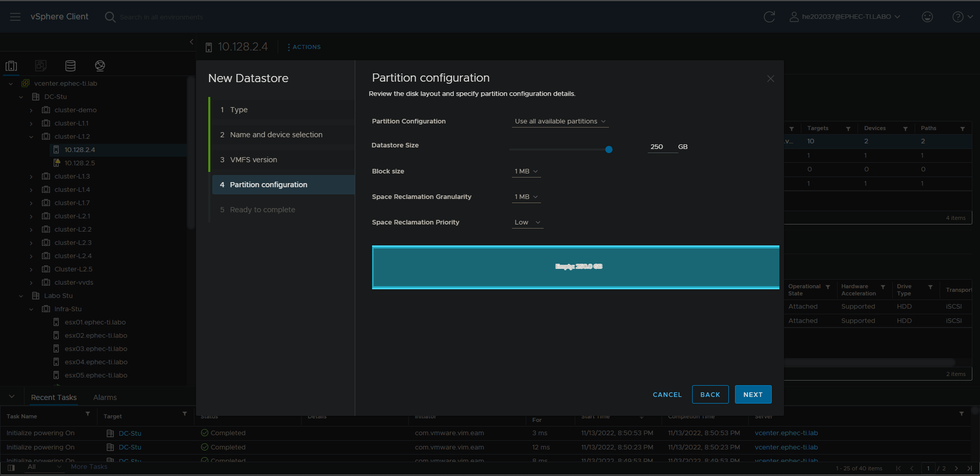Click NEXT to continue the wizard
This screenshot has width=980, height=476.
pyautogui.click(x=753, y=394)
